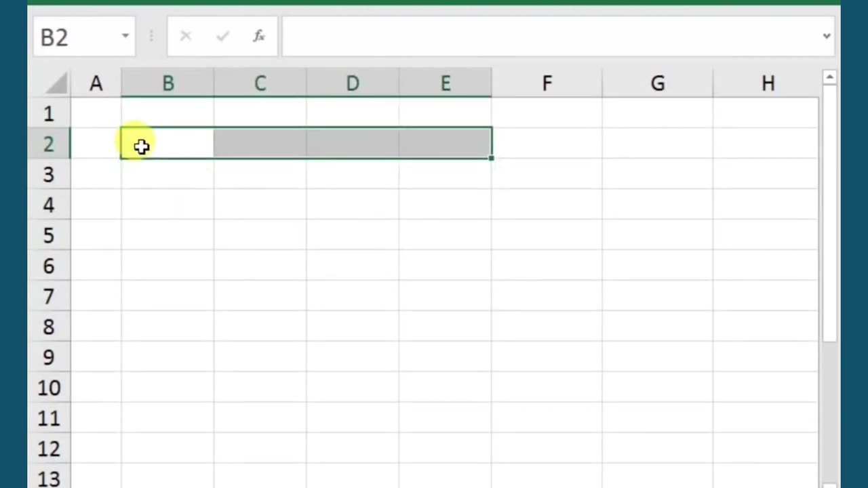This screenshot has width=868, height=488.
Task: Select row 12 header
Action: [x=49, y=449]
